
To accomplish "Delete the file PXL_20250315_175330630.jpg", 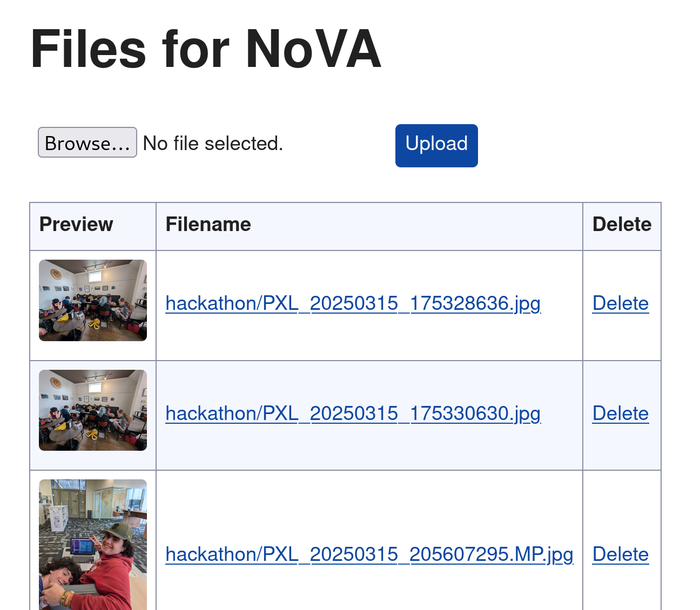I will (x=620, y=414).
